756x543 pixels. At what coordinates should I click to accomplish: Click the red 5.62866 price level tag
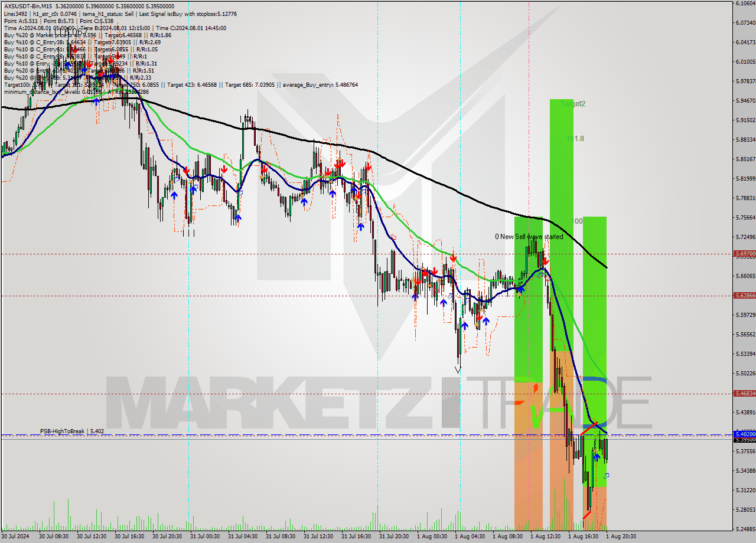point(744,295)
